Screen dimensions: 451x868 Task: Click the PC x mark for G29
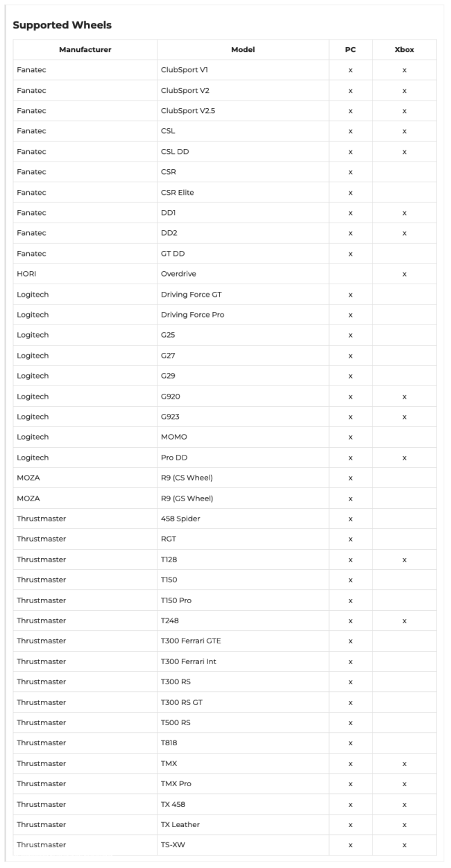tap(350, 376)
